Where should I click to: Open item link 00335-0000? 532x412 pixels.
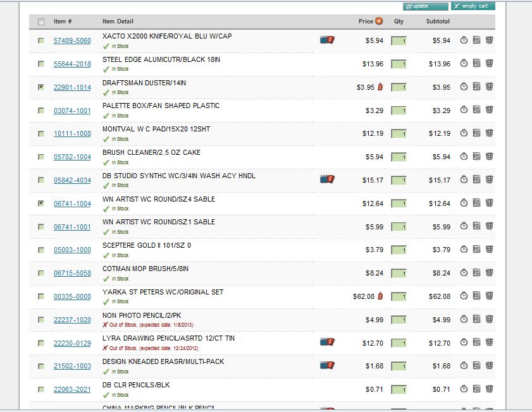point(72,296)
